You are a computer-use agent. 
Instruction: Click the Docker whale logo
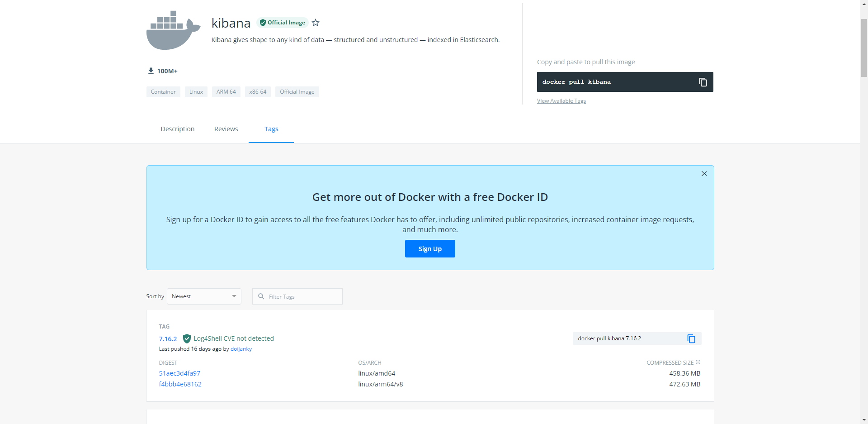point(173,30)
